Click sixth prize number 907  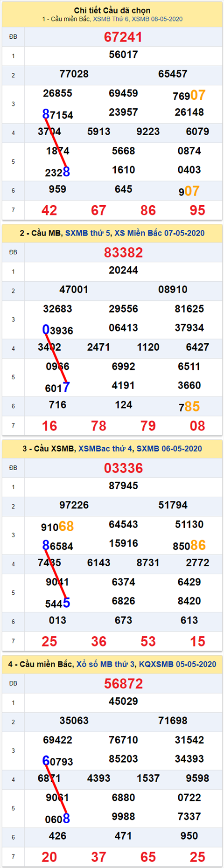[x=189, y=191]
